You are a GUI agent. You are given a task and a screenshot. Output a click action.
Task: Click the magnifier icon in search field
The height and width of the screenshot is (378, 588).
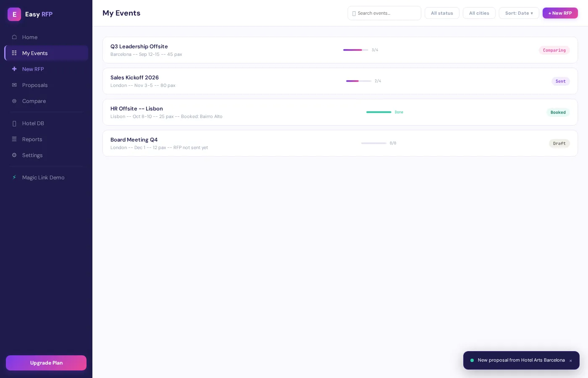point(354,13)
